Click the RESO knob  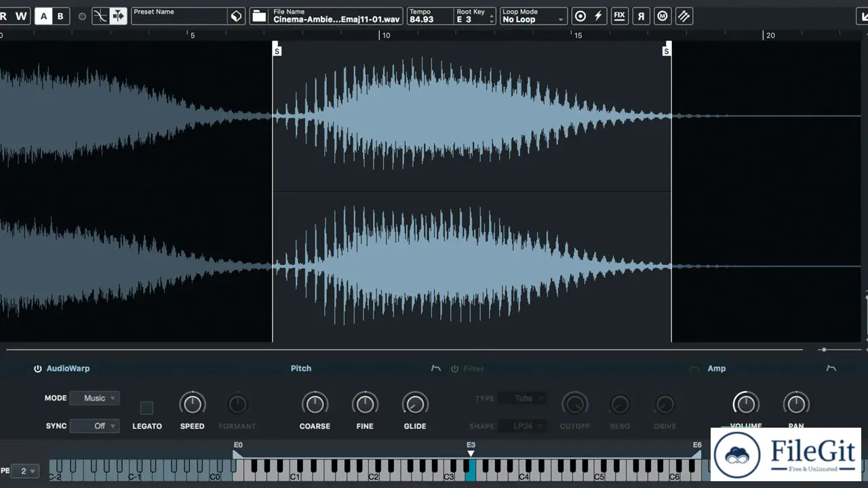point(620,405)
